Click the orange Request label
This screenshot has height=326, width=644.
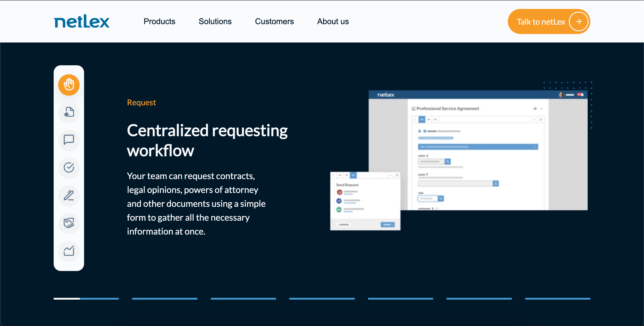[x=141, y=102]
